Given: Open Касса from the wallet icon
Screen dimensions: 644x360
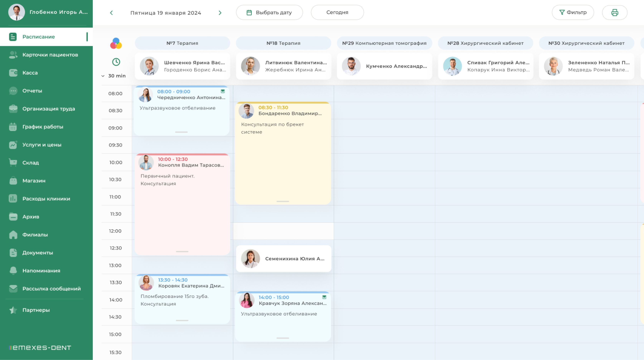Looking at the screenshot, I should point(13,73).
